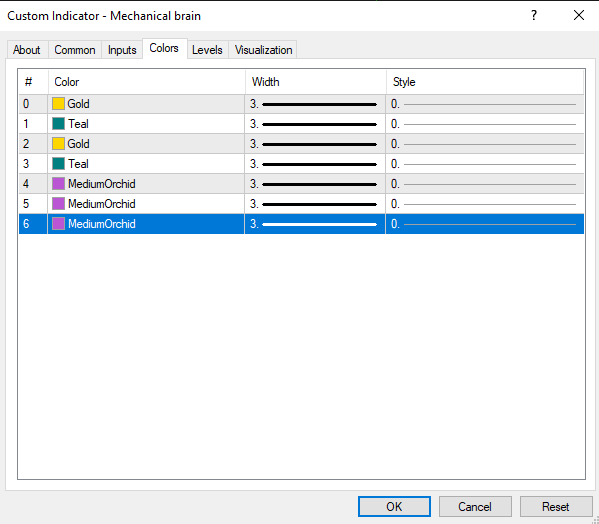Confirm changes with the OK button
This screenshot has height=524, width=599.
394,506
